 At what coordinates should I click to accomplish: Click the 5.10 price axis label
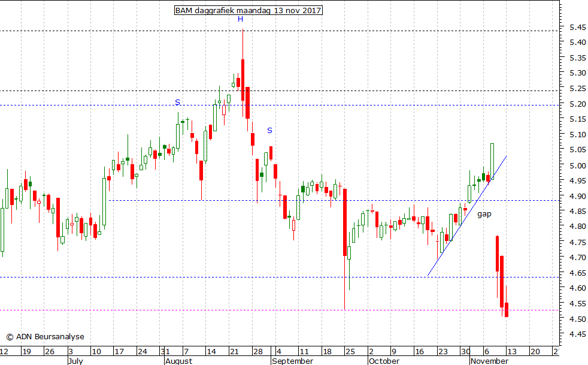click(x=577, y=135)
